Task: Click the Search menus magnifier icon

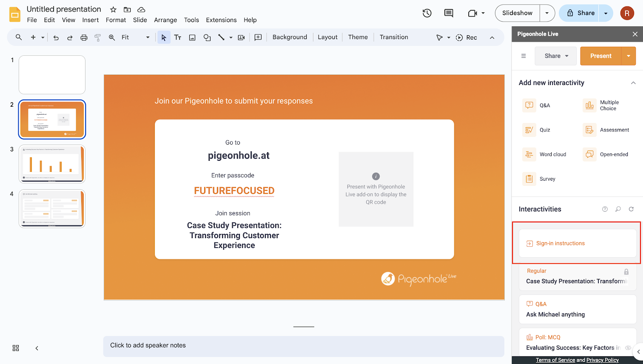Action: pyautogui.click(x=19, y=37)
